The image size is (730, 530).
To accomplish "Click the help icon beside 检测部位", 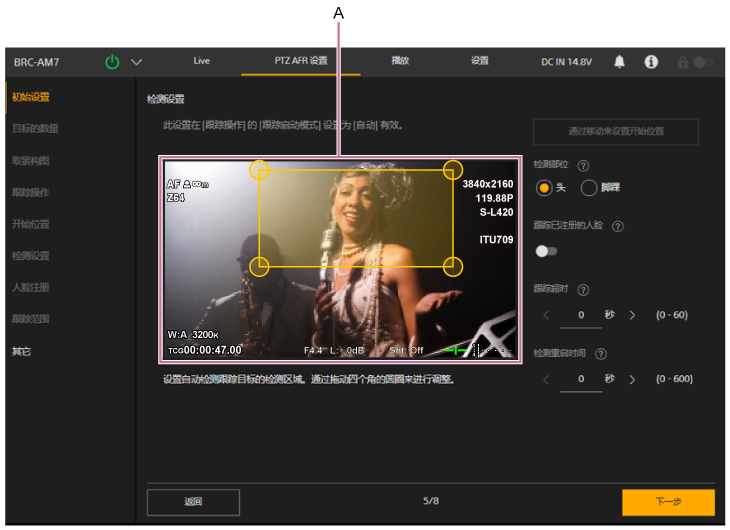I will [x=583, y=165].
